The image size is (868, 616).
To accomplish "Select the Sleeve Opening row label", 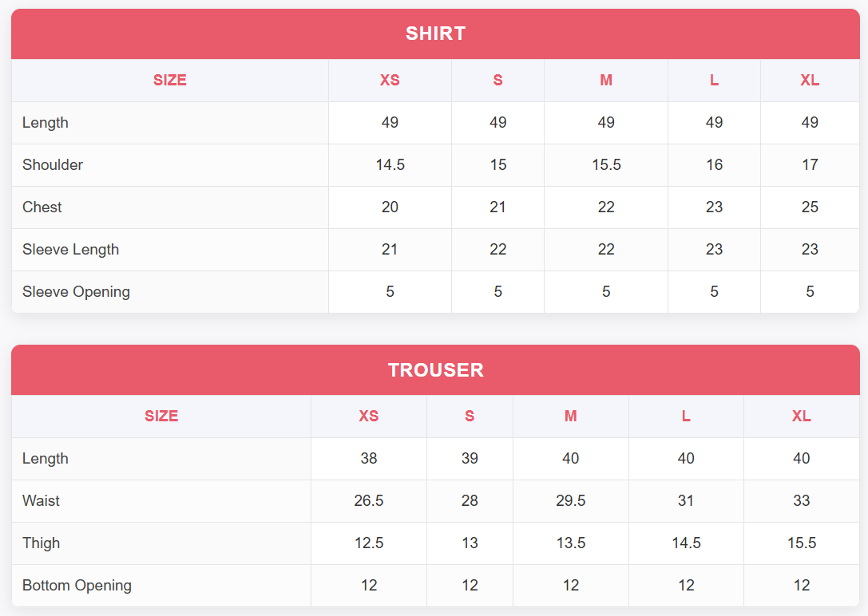I will point(76,292).
